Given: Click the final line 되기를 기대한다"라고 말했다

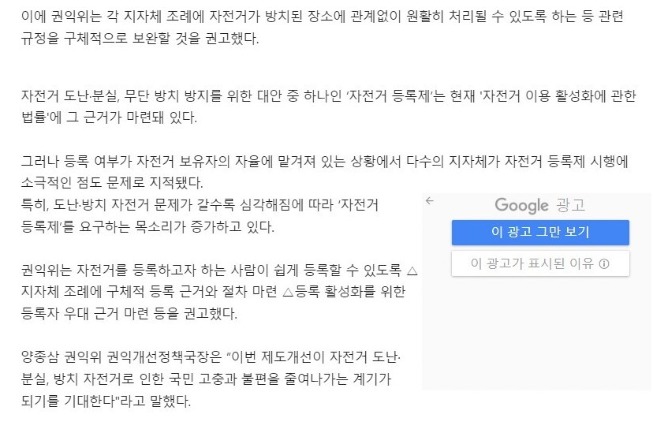Looking at the screenshot, I should [x=106, y=401].
